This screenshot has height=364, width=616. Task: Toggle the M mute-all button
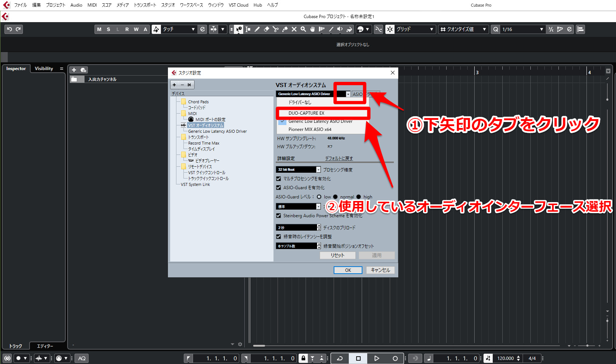[99, 29]
